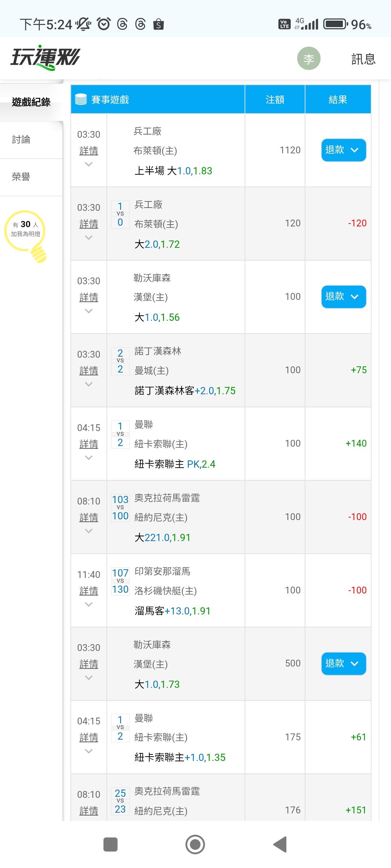Open 詳情 link for 奧克拉荷馬雷霆 103-100 game

click(x=89, y=518)
